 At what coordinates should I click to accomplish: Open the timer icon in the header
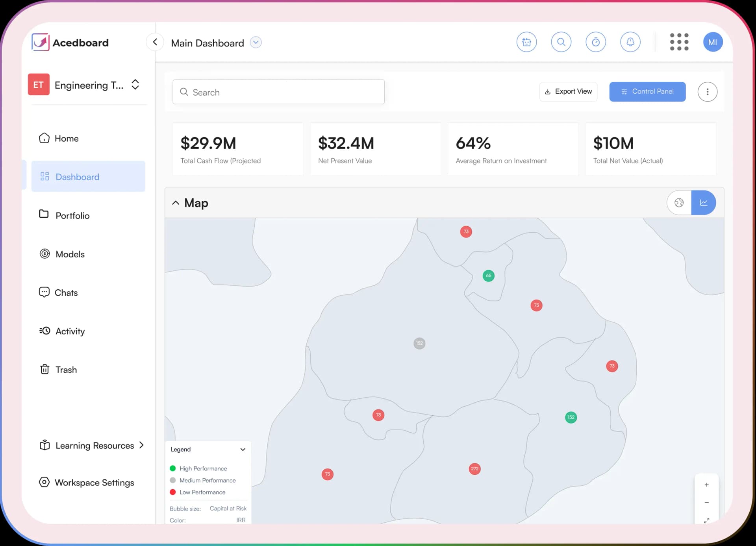tap(596, 42)
